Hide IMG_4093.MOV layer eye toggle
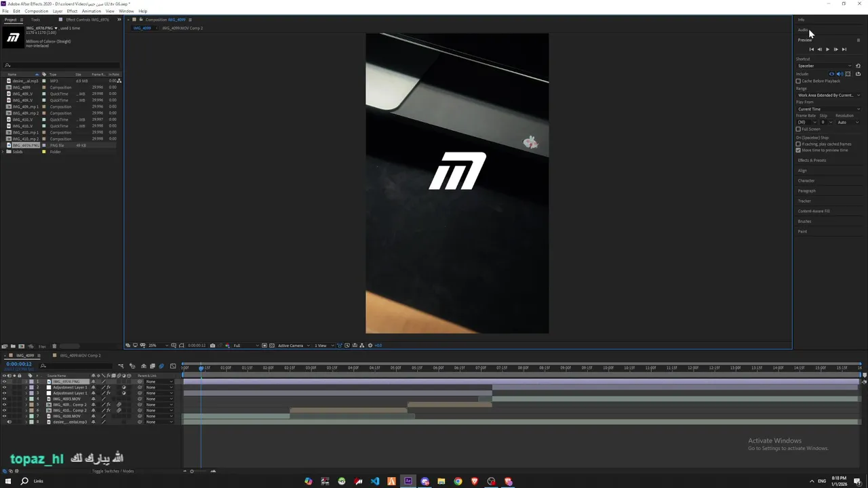The width and height of the screenshot is (868, 488). (x=4, y=399)
